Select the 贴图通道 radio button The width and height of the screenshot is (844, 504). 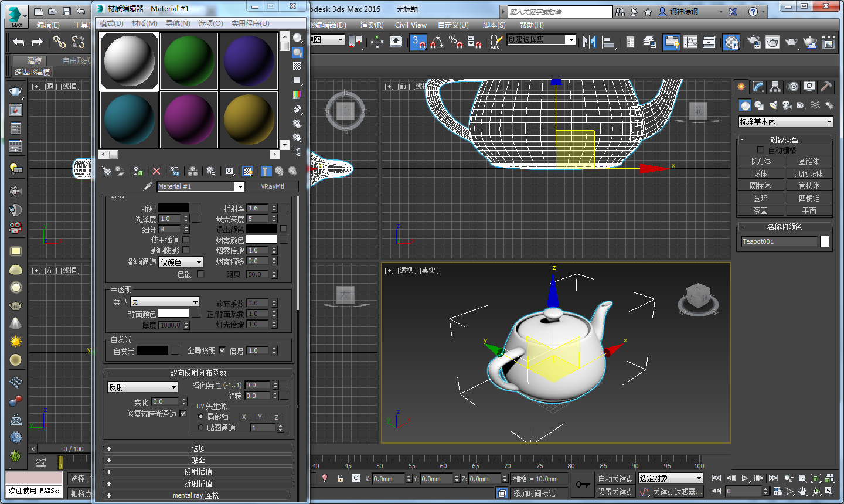click(x=201, y=428)
